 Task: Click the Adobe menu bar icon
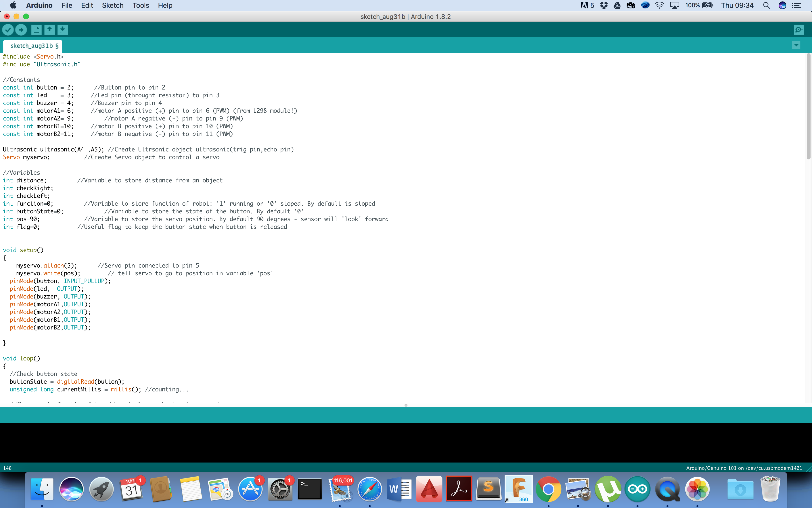[x=587, y=5]
